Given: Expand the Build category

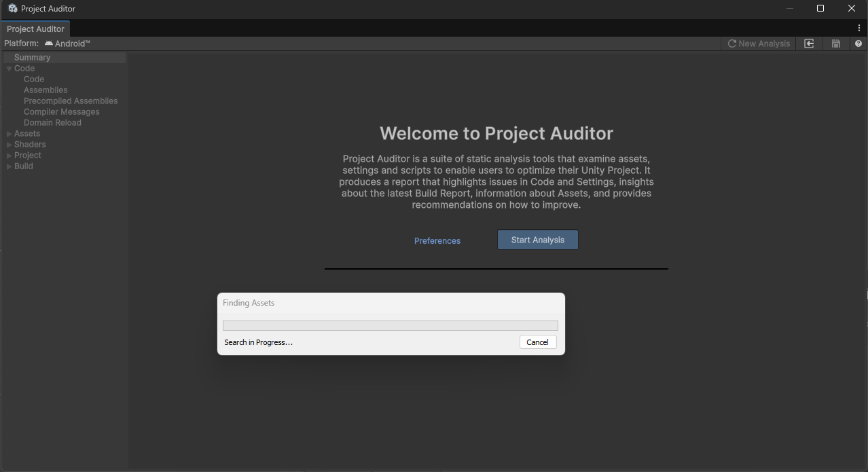Looking at the screenshot, I should 10,166.
